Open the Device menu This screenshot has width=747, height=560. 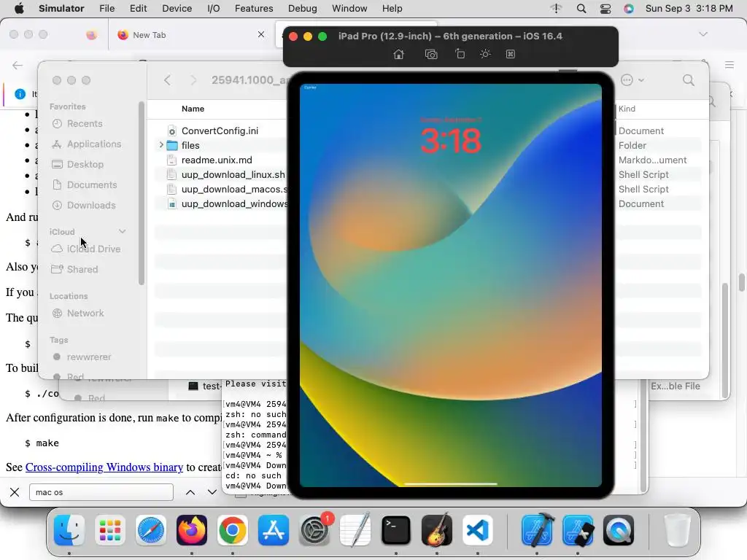[177, 9]
